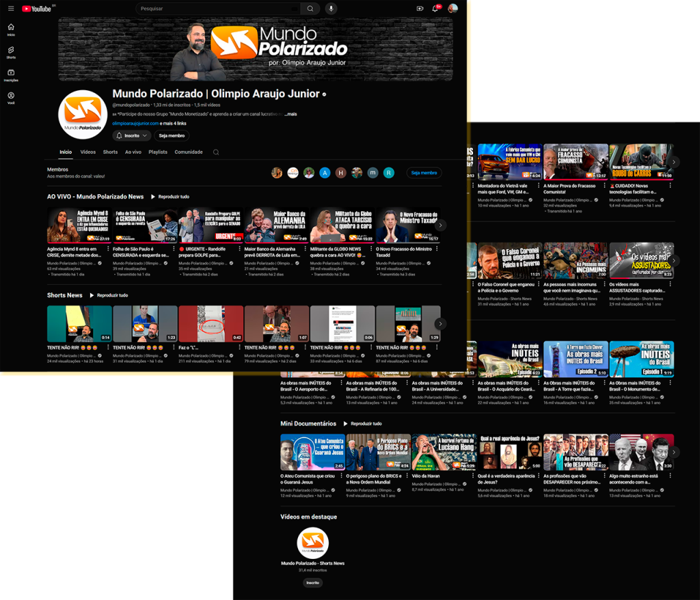Open CUIDADO! Novas tecnologias video title

(633, 189)
